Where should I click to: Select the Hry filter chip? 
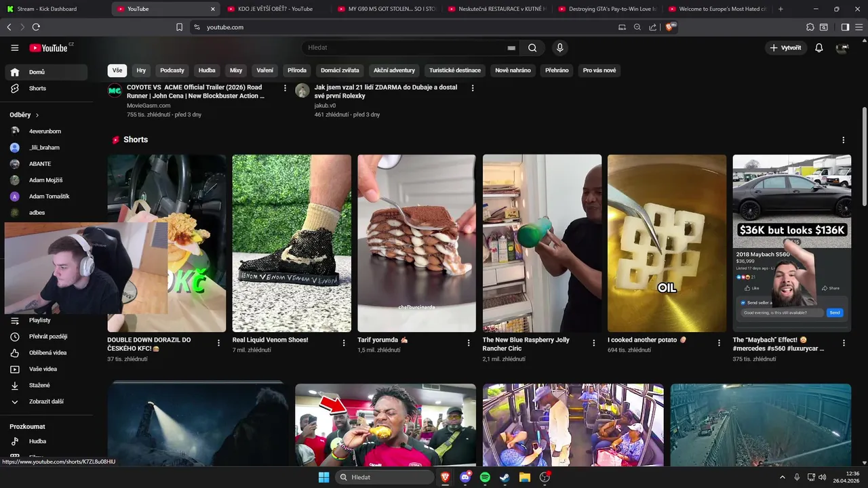[141, 70]
